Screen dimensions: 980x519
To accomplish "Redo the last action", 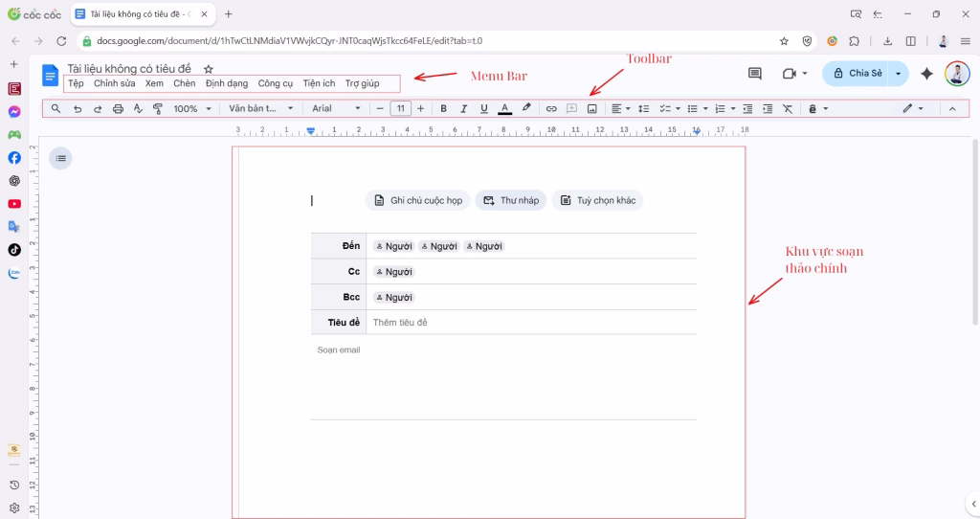I will point(98,109).
